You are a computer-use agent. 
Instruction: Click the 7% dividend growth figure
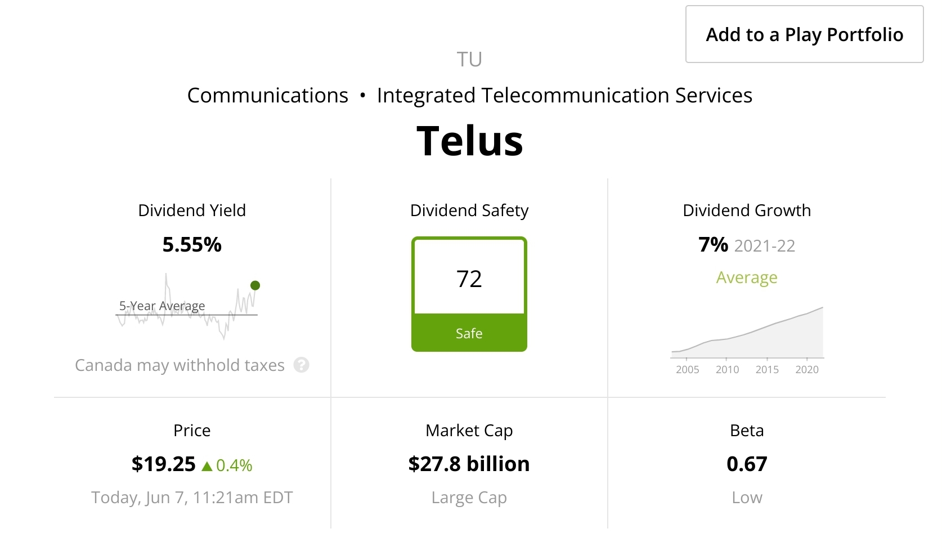pyautogui.click(x=713, y=245)
